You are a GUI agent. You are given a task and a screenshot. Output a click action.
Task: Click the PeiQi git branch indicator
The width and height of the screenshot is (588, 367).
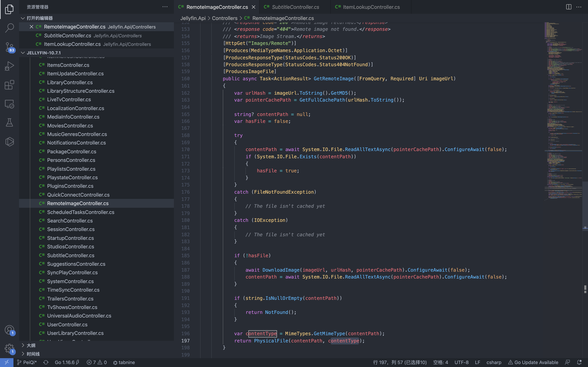[x=27, y=362]
